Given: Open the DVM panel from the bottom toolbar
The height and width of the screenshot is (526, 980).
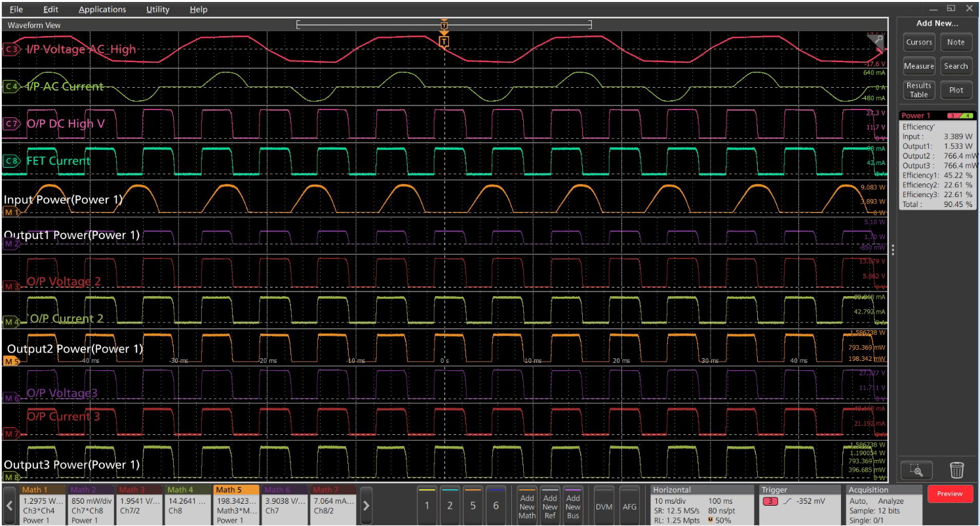Looking at the screenshot, I should click(604, 506).
